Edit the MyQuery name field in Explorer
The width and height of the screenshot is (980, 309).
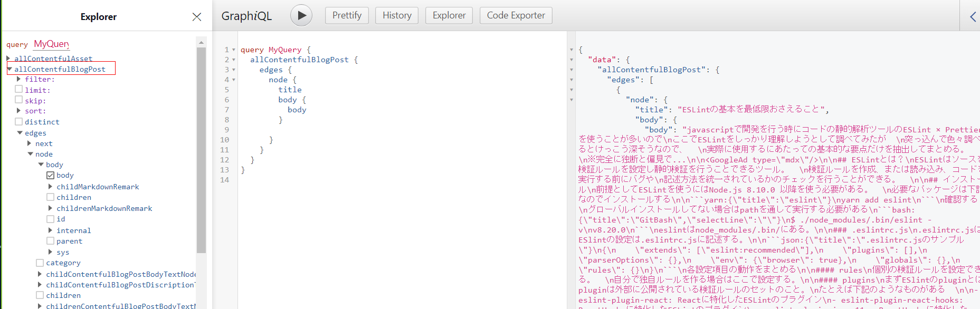(51, 44)
